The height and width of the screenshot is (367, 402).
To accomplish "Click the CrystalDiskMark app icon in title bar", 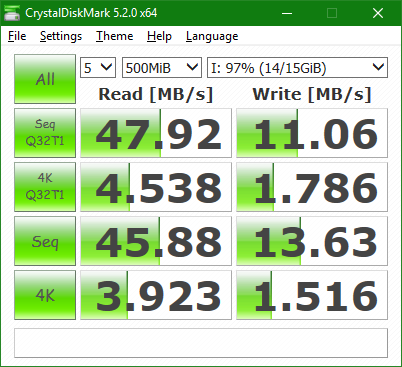I will click(12, 13).
